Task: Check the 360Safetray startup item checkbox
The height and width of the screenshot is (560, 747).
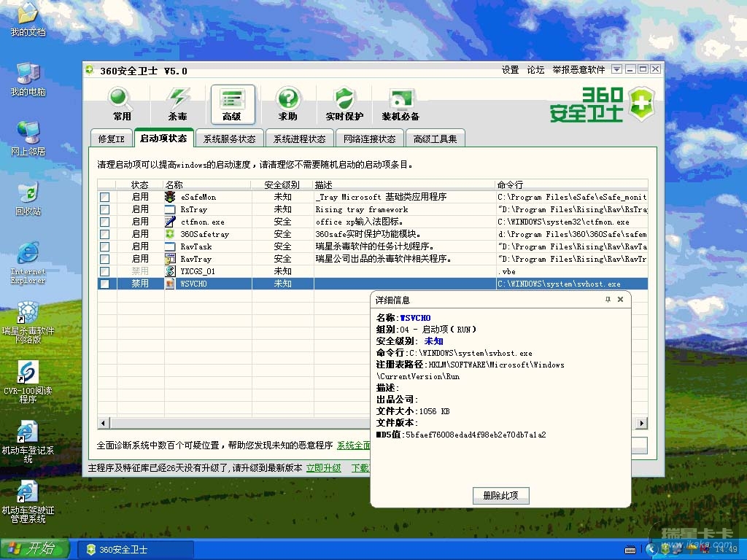Action: (x=105, y=234)
